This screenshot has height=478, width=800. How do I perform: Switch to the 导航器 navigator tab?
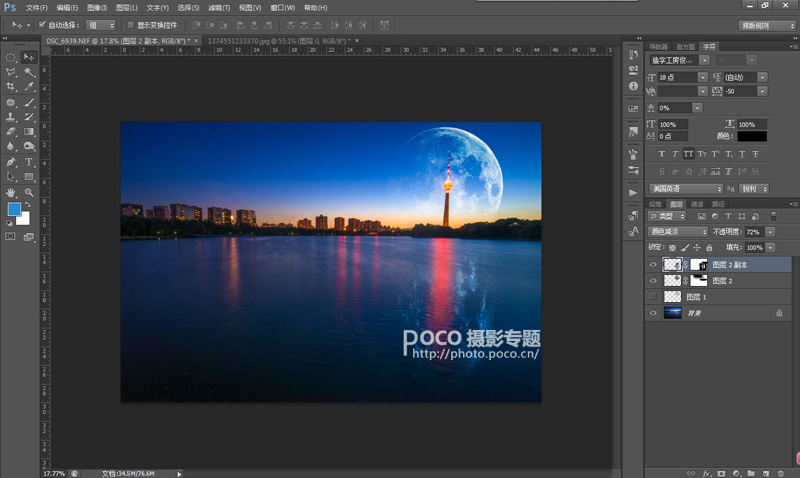tap(658, 46)
